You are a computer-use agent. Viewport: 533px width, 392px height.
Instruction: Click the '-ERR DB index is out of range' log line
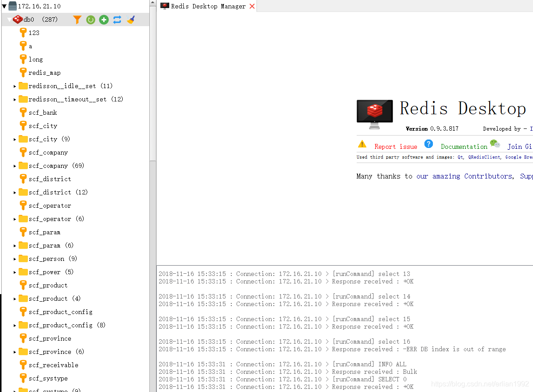[x=332, y=349]
